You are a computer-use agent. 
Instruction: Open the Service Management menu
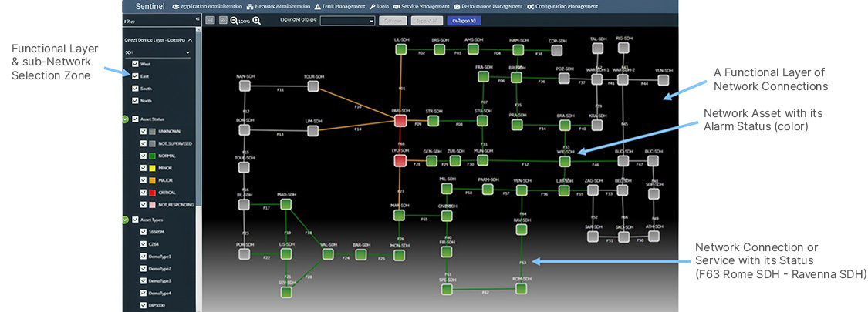pyautogui.click(x=421, y=7)
